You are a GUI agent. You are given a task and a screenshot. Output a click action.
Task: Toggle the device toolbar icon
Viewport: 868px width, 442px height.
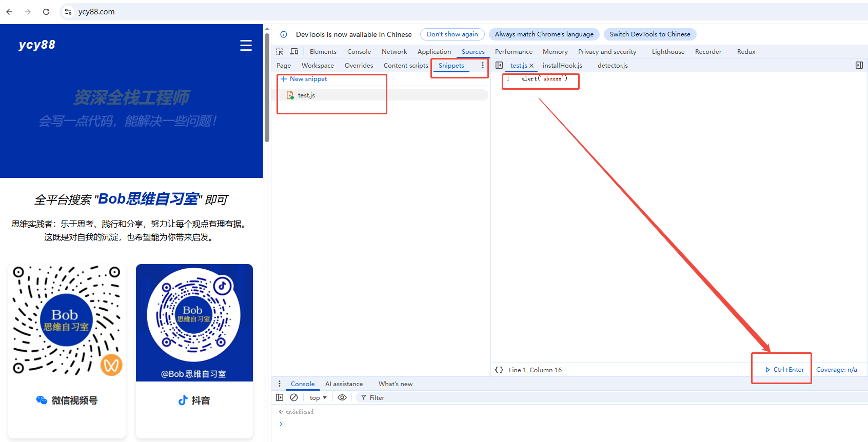(x=294, y=52)
